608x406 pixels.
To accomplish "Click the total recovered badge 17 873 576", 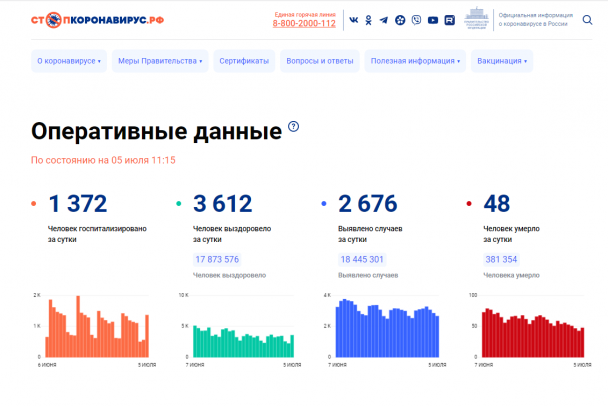I will coord(217,259).
